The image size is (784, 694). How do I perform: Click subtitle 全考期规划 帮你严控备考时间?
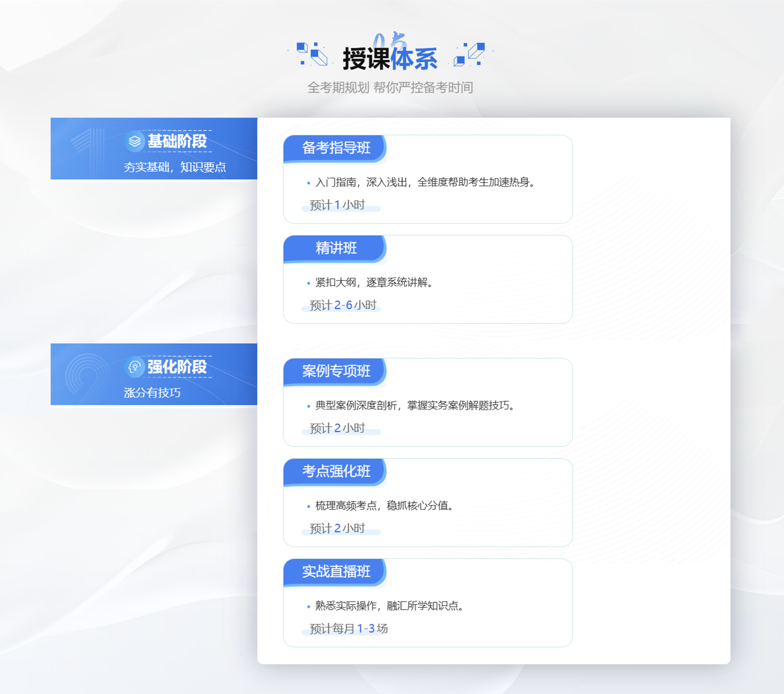pyautogui.click(x=390, y=88)
